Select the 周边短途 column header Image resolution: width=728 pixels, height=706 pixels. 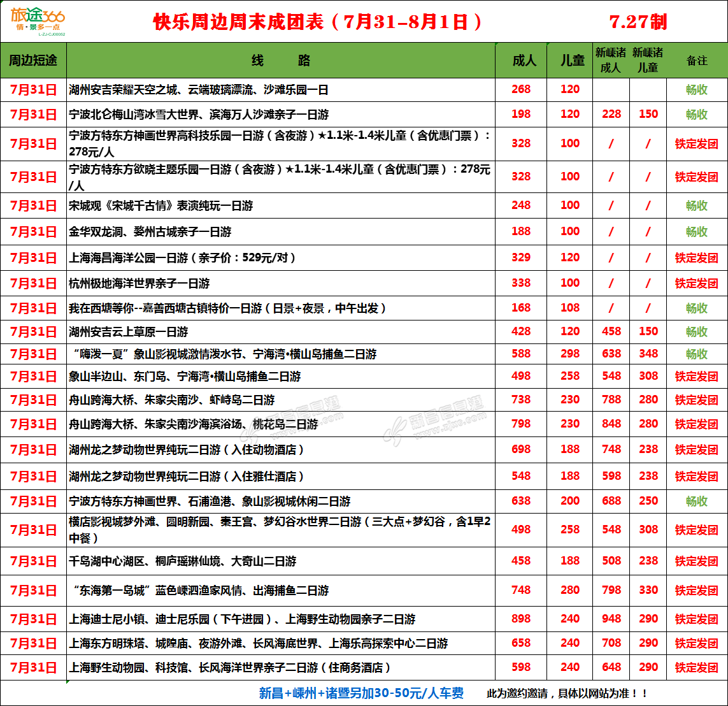pyautogui.click(x=33, y=61)
